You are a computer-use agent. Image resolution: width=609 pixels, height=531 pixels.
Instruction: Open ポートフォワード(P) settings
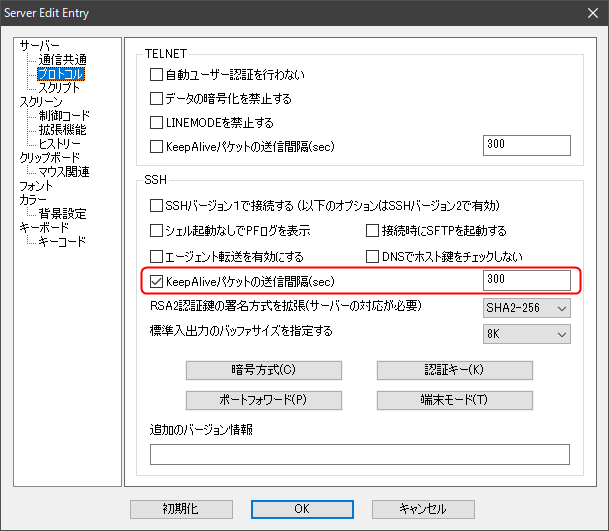coord(264,400)
